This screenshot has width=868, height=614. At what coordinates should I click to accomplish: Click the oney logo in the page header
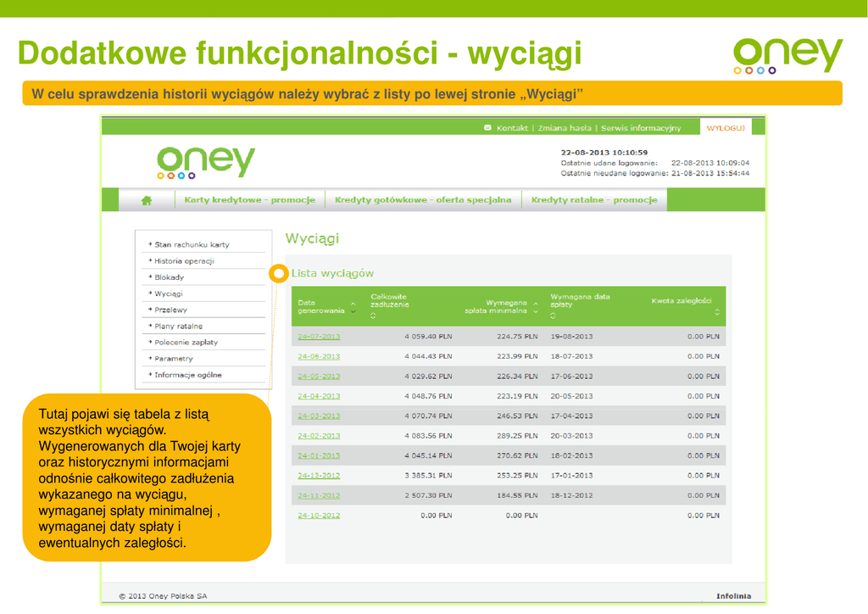205,163
